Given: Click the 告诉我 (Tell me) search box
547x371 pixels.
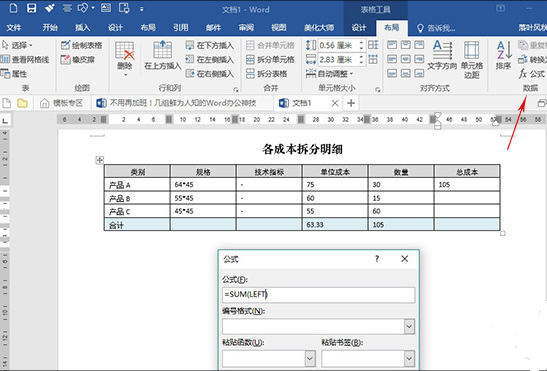Looking at the screenshot, I should point(437,28).
